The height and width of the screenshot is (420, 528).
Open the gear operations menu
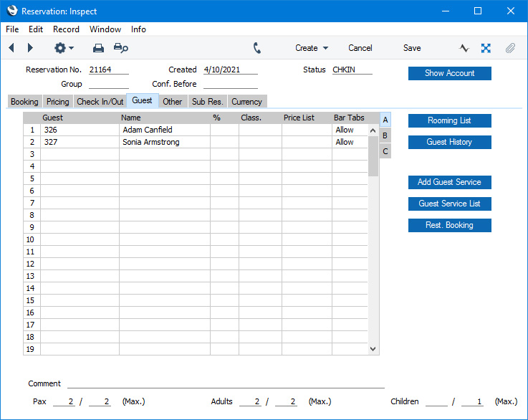(x=64, y=48)
